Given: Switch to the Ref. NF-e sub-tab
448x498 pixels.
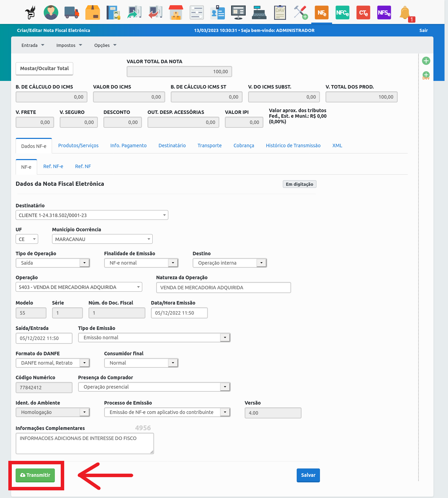Looking at the screenshot, I should pyautogui.click(x=53, y=166).
